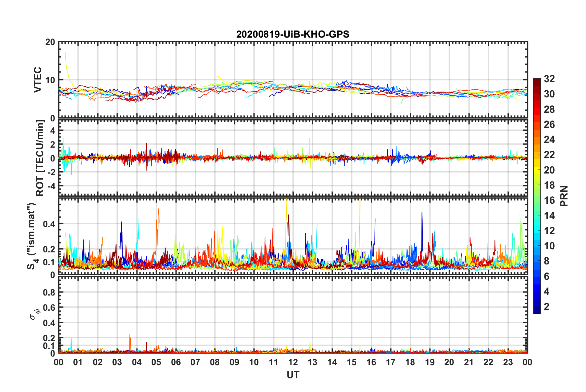Select the 12 hour tick on the UT axis
586x392 pixels.
pyautogui.click(x=293, y=362)
